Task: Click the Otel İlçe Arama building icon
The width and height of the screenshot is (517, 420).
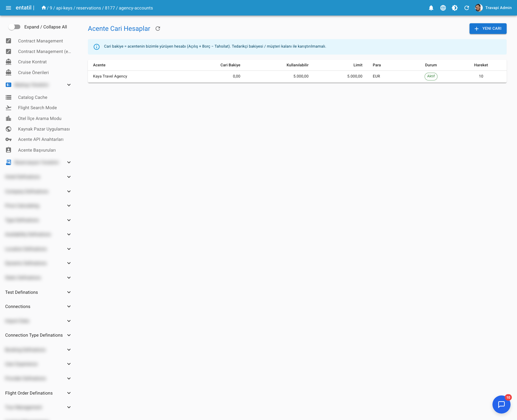Action: pyautogui.click(x=8, y=118)
